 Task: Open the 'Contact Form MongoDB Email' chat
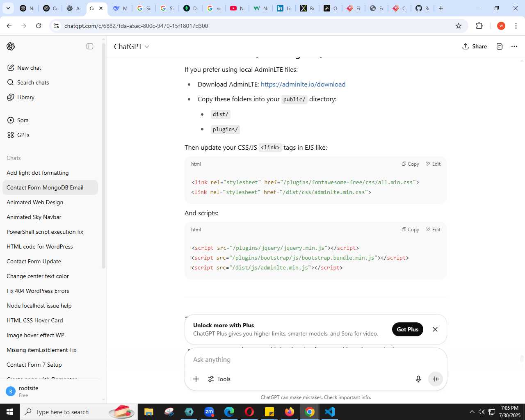[x=50, y=187]
